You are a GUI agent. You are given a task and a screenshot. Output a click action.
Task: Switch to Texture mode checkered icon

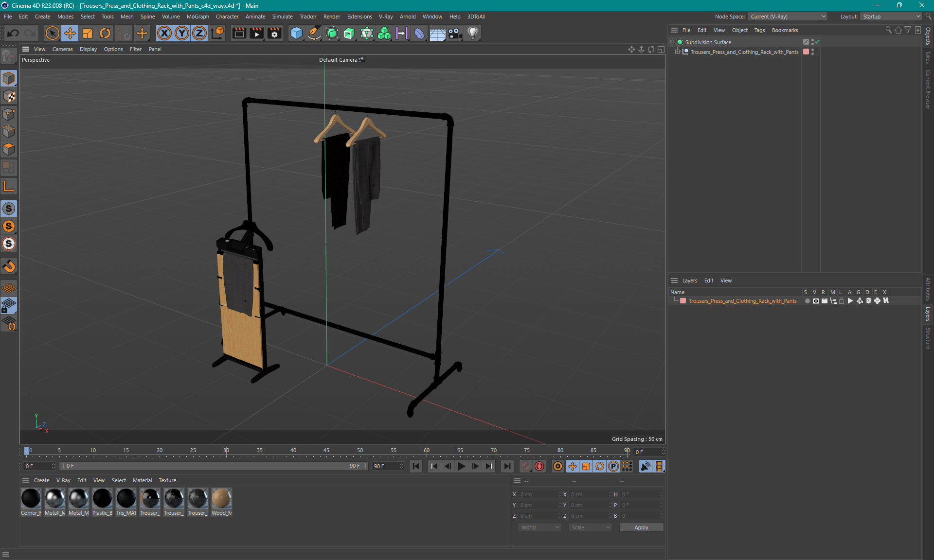[x=9, y=96]
